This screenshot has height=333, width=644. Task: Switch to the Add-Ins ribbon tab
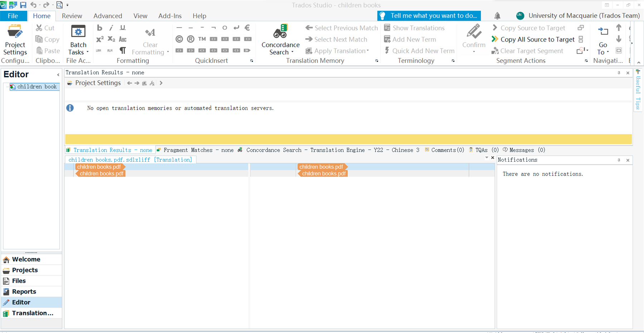[x=170, y=16]
